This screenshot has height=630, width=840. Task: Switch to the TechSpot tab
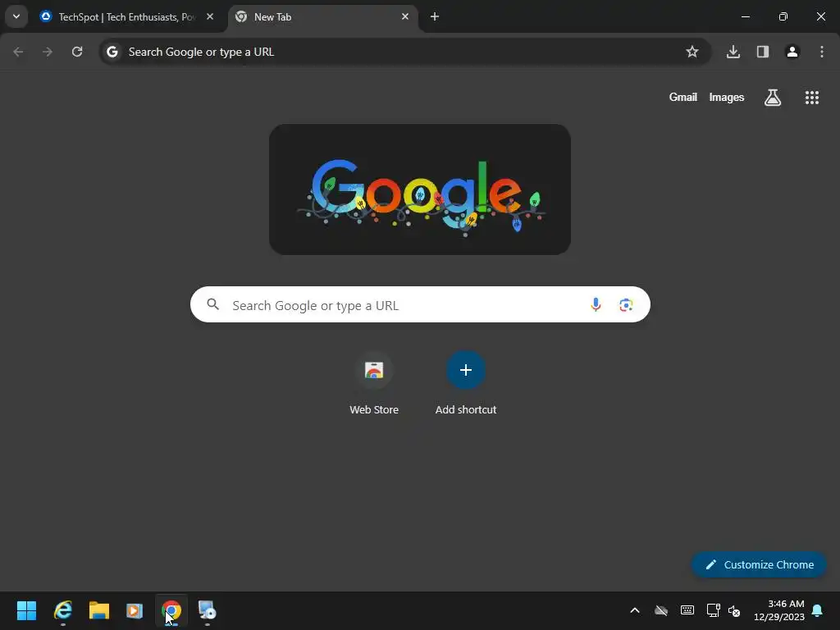(x=127, y=17)
